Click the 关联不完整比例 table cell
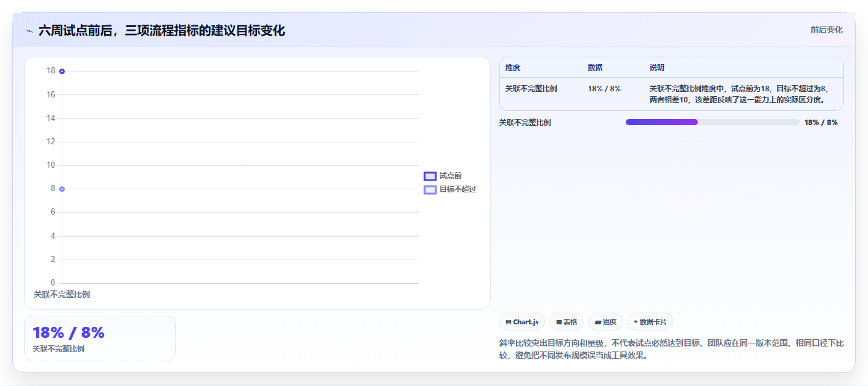 [531, 89]
